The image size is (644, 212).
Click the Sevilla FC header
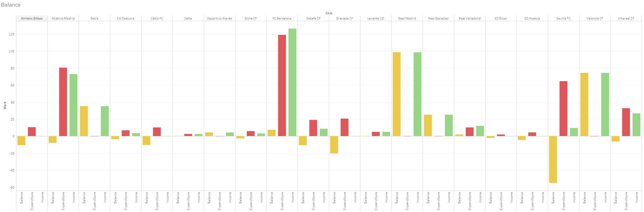[x=563, y=18]
